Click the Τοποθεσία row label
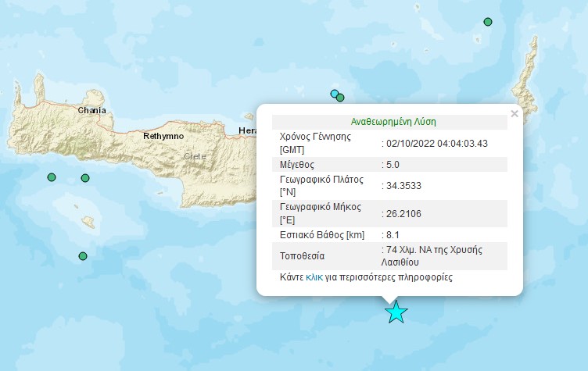The image size is (588, 371). 302,256
